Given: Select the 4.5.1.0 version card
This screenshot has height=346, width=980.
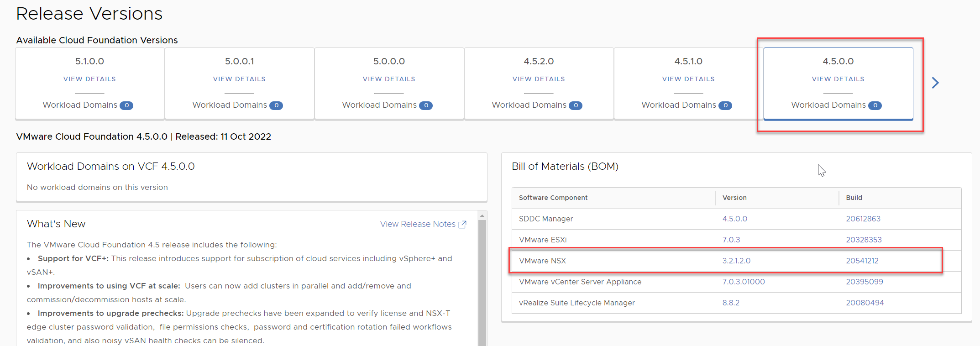Looking at the screenshot, I should tap(689, 84).
